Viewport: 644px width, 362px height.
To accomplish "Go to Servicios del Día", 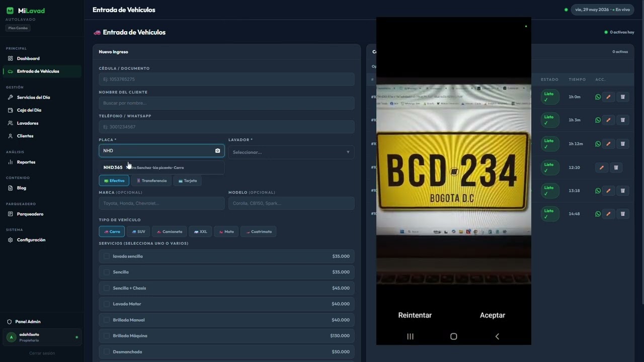I will [42, 98].
